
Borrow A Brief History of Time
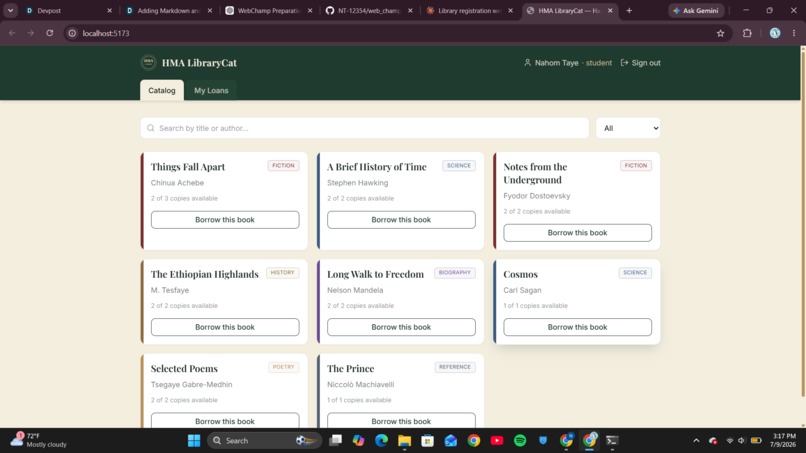401,220
